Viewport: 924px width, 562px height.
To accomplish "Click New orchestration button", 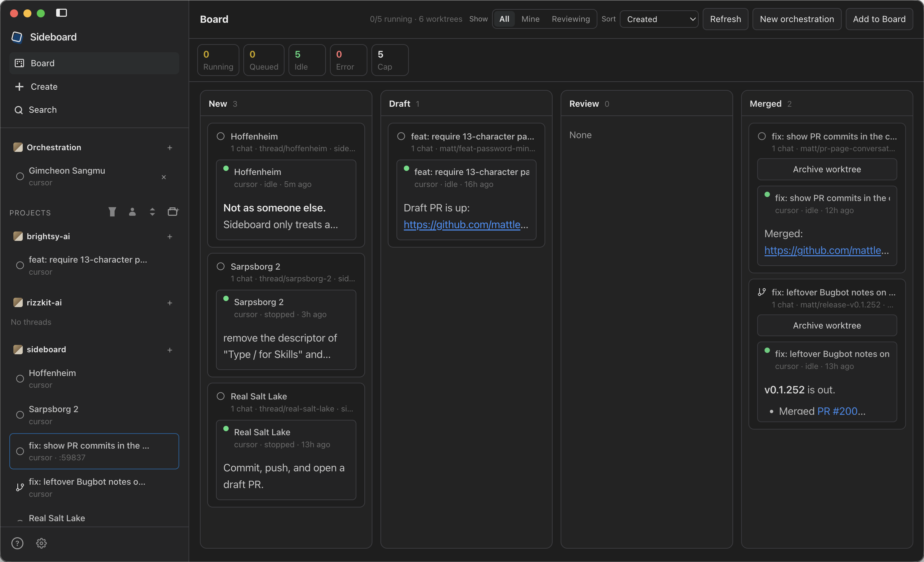I will [797, 19].
